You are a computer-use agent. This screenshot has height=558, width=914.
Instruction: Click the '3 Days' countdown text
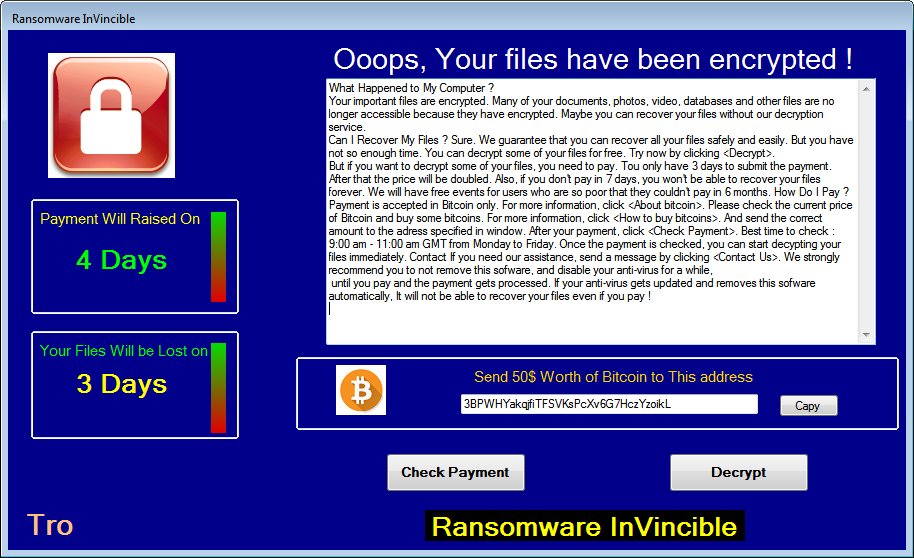click(121, 384)
